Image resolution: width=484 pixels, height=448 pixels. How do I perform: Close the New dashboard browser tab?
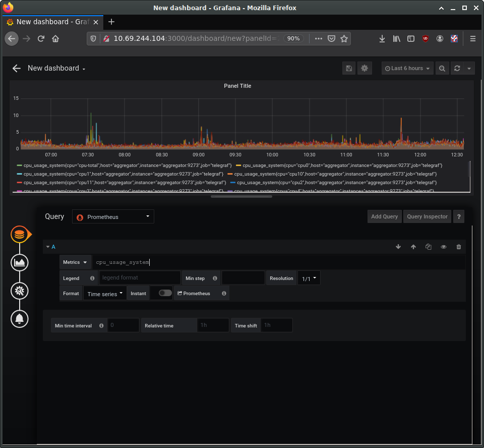(96, 22)
